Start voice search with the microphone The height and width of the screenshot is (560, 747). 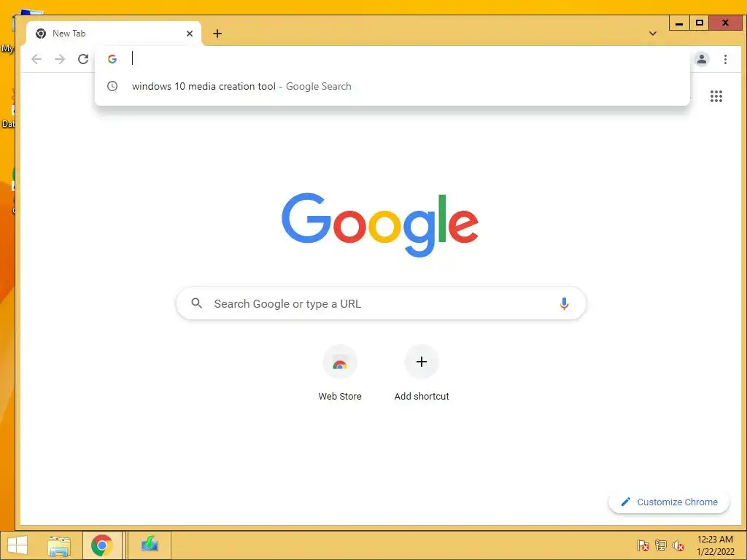[x=564, y=303]
